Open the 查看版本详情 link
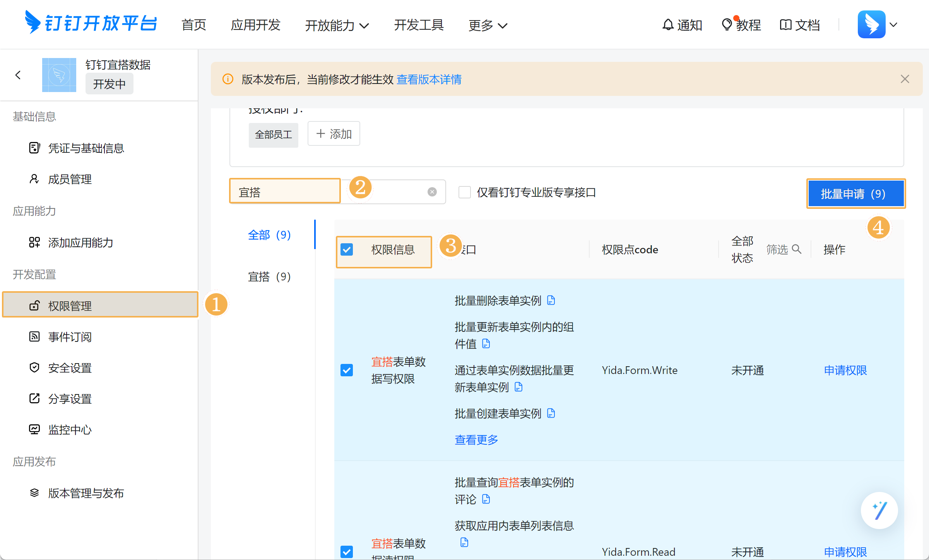 pyautogui.click(x=429, y=79)
